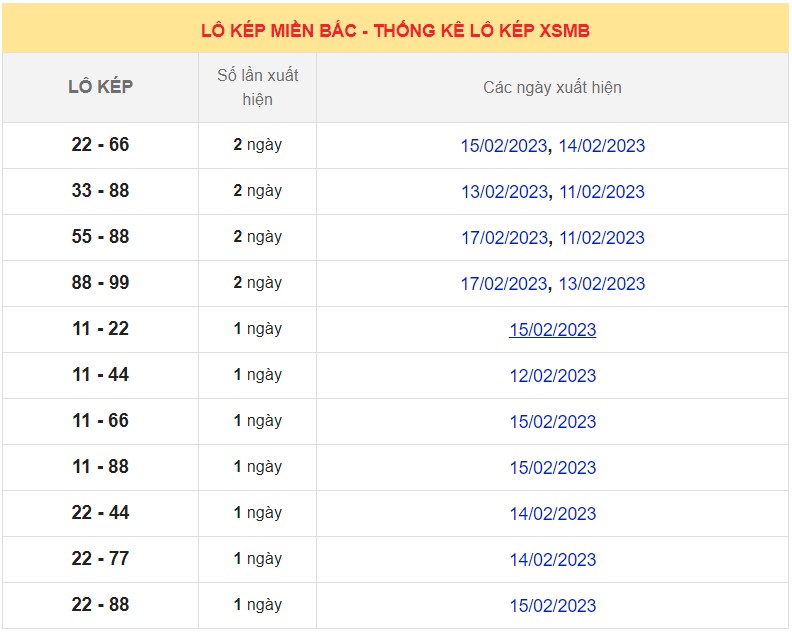Click the 11/02/2023 date in row 55 - 88
This screenshot has width=792, height=633.
coord(601,238)
